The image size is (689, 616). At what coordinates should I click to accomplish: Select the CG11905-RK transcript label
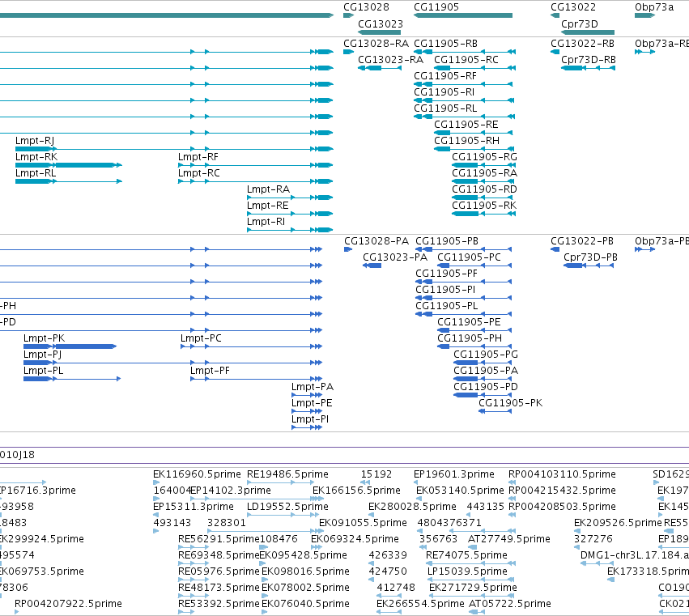pos(484,206)
